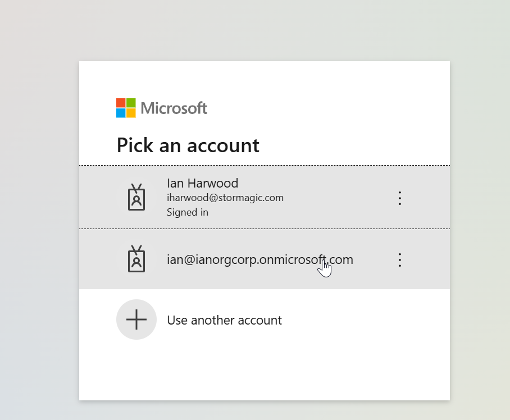Pick the ian@ianorgcorp.onmicrosoft.com account
This screenshot has width=510, height=420.
(265, 259)
